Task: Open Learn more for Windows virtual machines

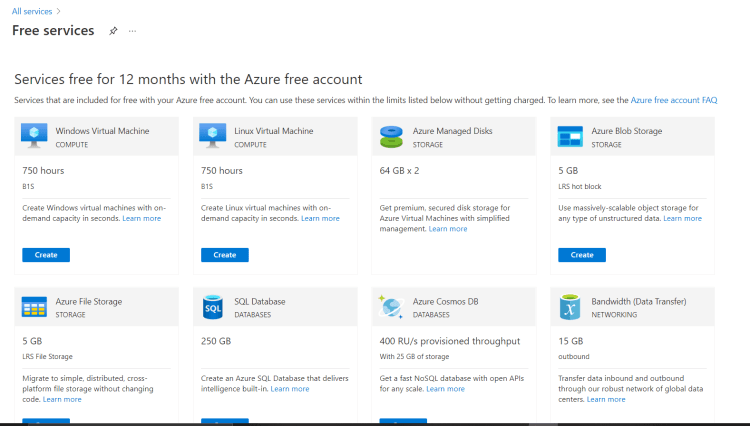Action: click(x=142, y=218)
